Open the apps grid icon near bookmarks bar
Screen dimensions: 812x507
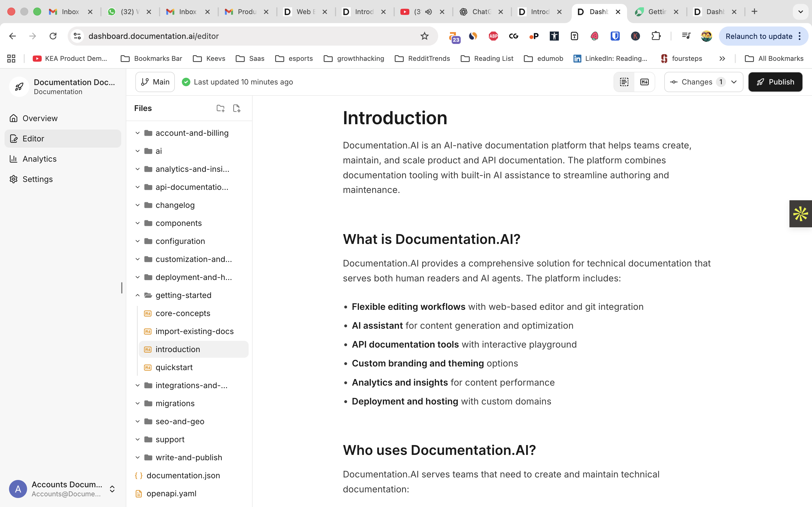tap(11, 58)
